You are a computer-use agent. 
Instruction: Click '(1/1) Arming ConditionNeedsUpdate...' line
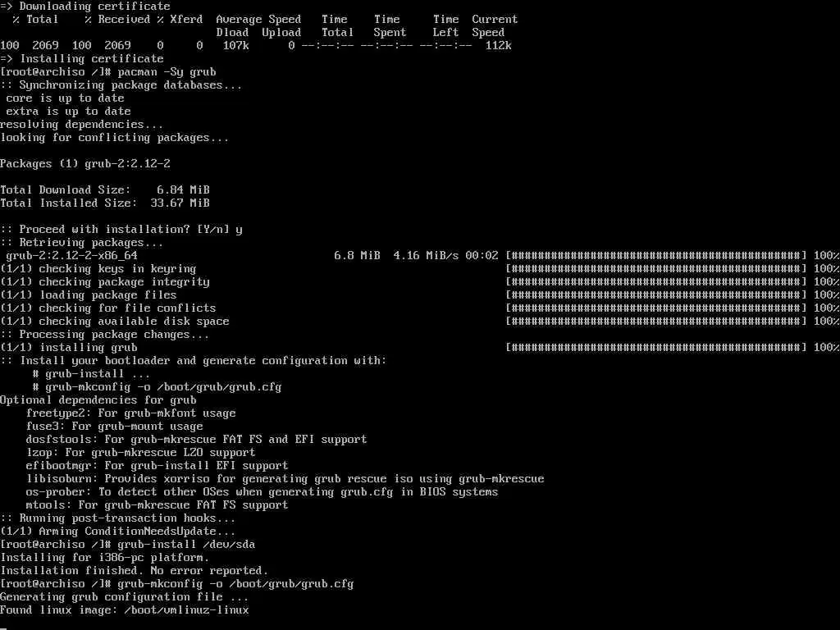click(118, 532)
